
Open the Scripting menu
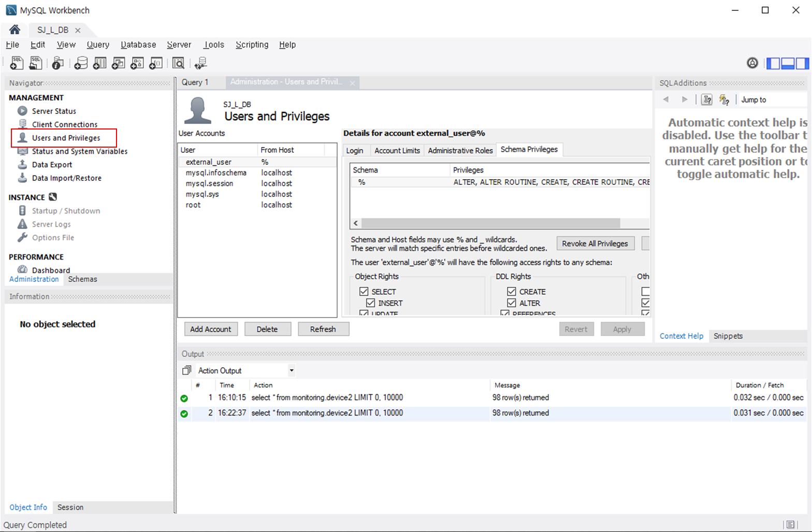[x=252, y=45]
